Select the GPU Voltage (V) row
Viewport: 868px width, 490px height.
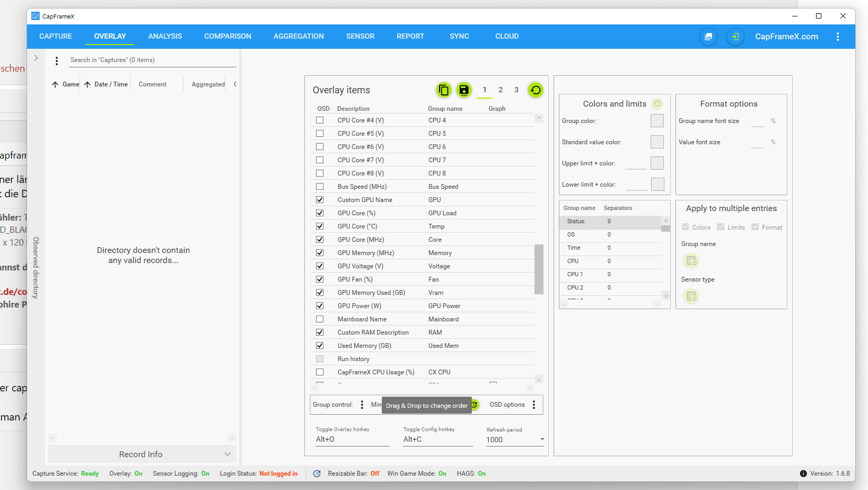pyautogui.click(x=423, y=266)
